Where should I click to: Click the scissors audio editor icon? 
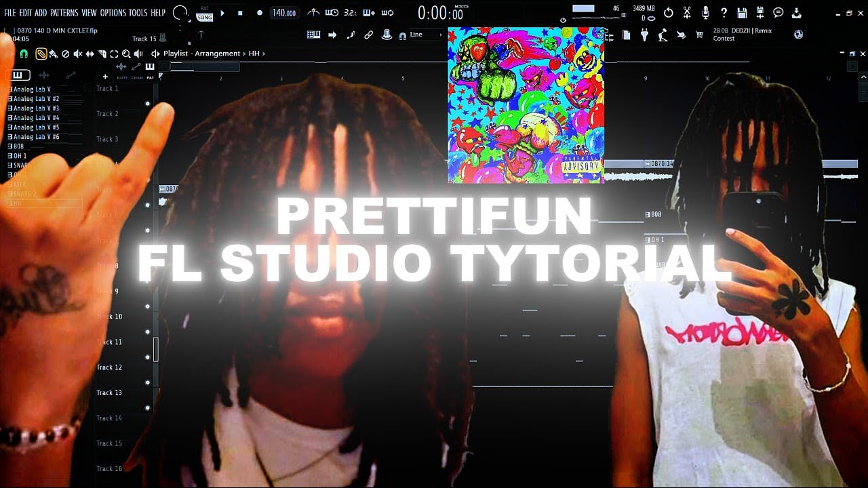click(687, 13)
